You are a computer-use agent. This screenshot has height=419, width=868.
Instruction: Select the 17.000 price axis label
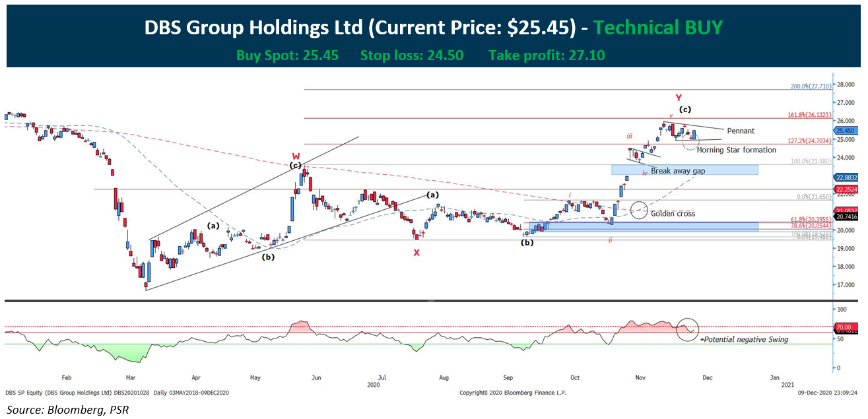tap(848, 286)
